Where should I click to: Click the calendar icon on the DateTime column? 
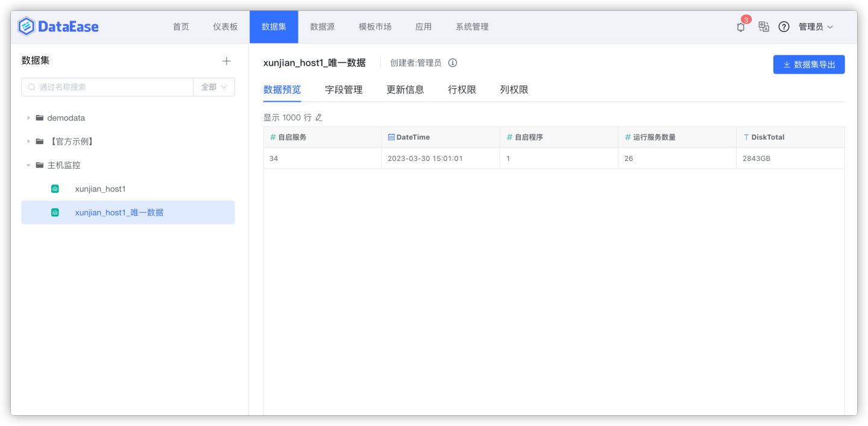click(x=391, y=137)
